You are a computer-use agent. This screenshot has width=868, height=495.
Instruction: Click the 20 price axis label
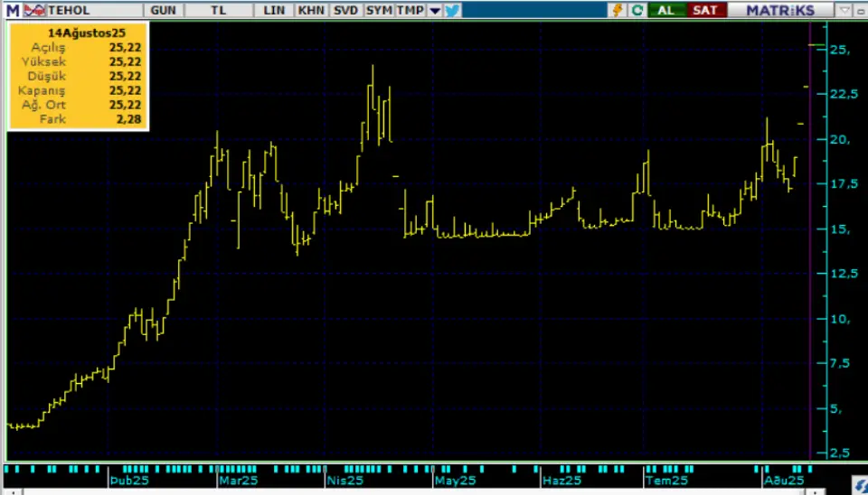pos(840,139)
